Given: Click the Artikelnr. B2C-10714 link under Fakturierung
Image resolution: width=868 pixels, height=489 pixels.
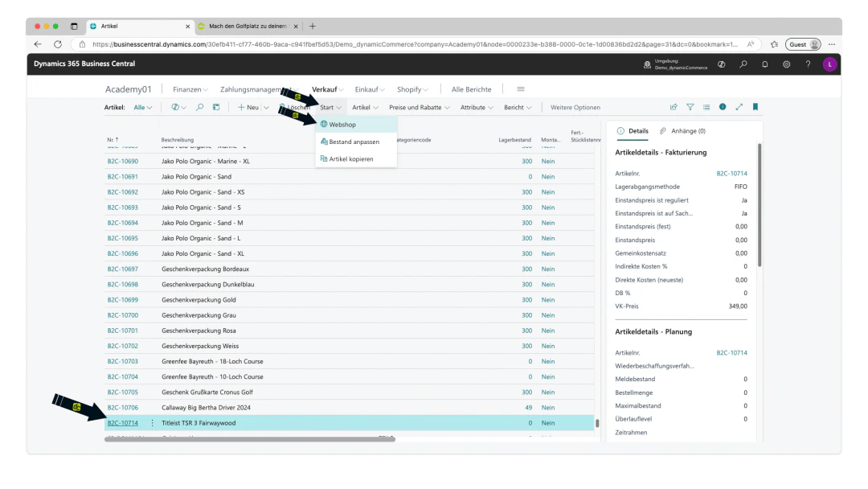Looking at the screenshot, I should [731, 174].
